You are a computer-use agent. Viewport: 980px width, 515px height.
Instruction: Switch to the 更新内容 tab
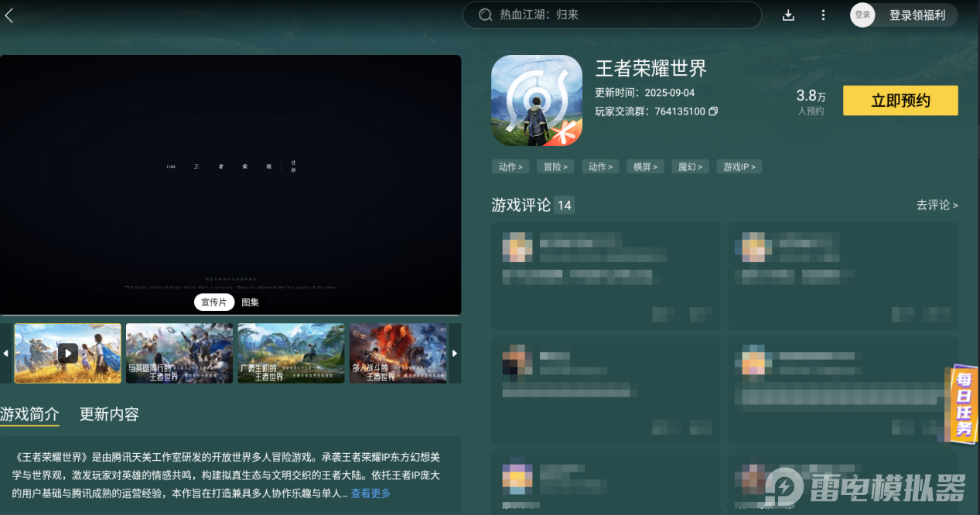(x=110, y=414)
